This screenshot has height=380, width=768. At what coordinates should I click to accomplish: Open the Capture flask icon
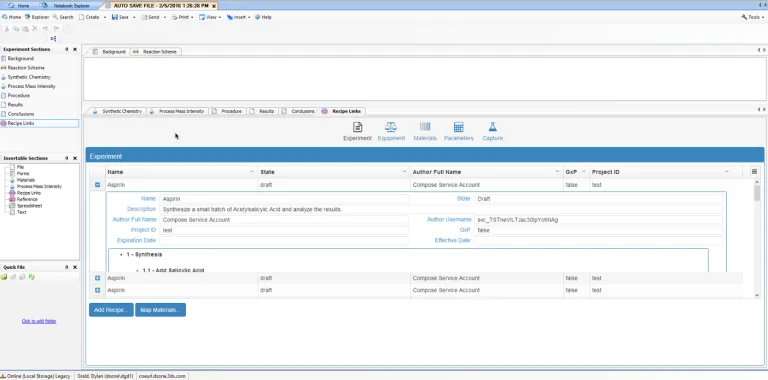492,127
